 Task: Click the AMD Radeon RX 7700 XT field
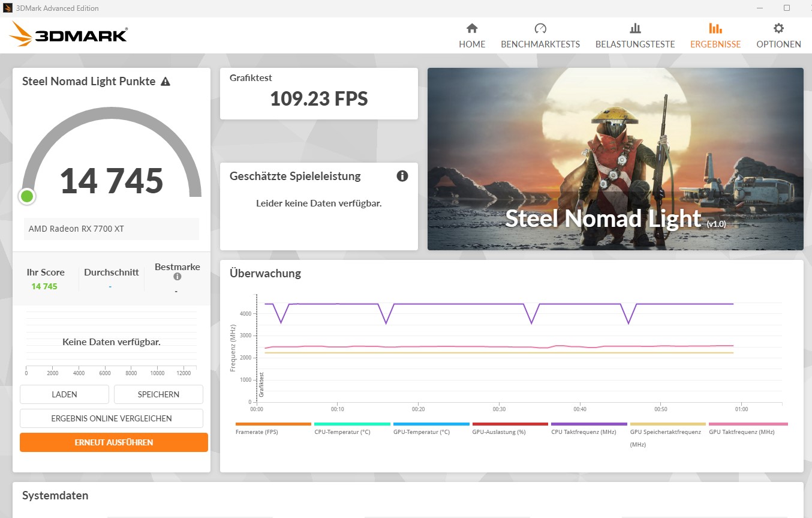click(x=112, y=229)
